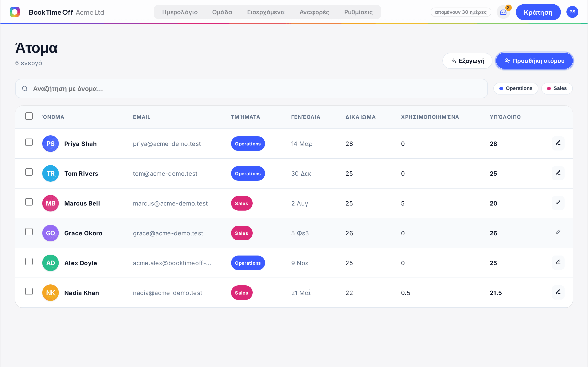The width and height of the screenshot is (588, 367).
Task: Click Nadia Khan's edit pencil icon
Action: pos(558,292)
